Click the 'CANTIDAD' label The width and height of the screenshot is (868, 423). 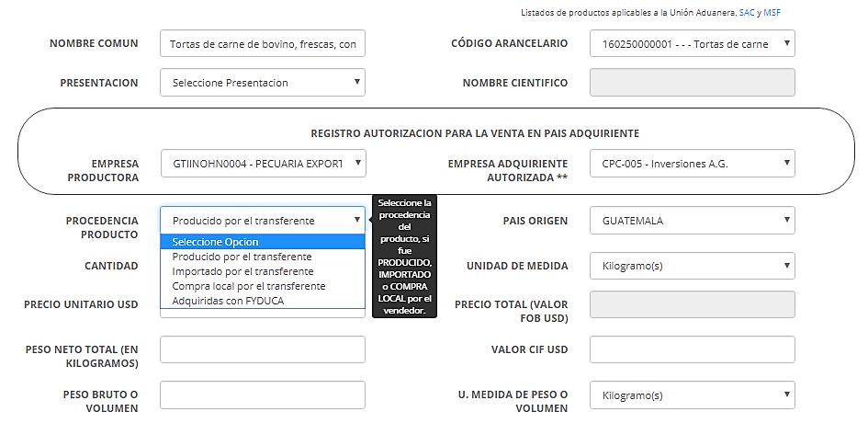(x=111, y=266)
